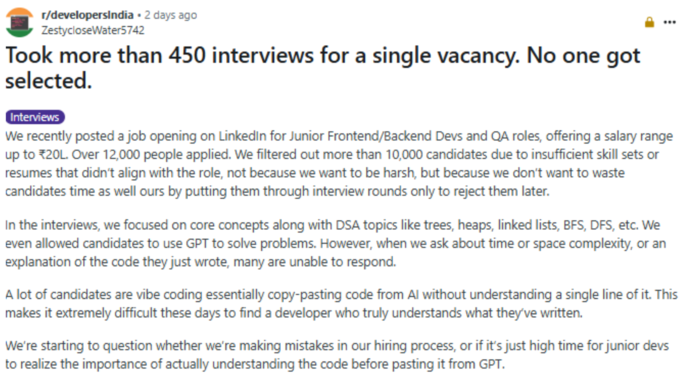Viewport: 680px width, 383px height.
Task: Click the "2 days ago" timestamp
Action: pos(170,15)
